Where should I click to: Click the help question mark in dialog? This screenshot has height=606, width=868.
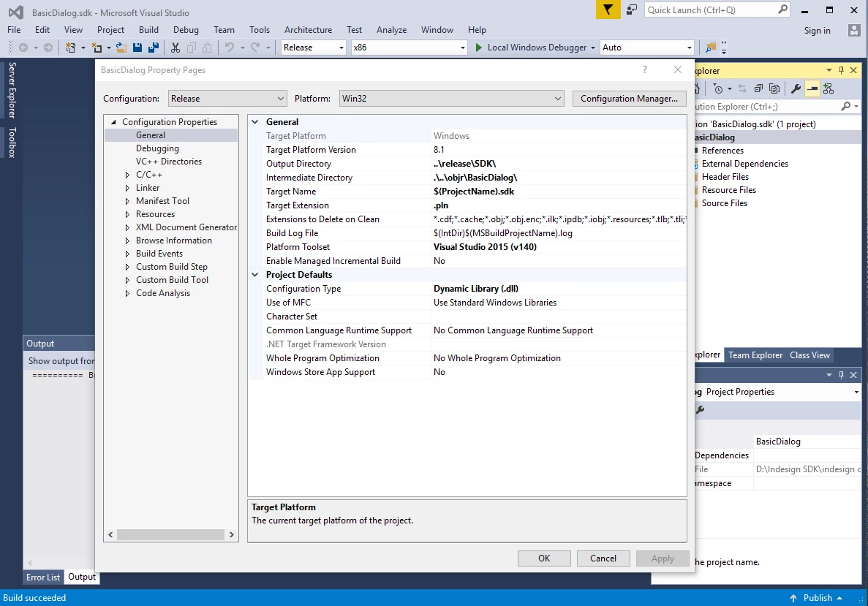coord(644,69)
